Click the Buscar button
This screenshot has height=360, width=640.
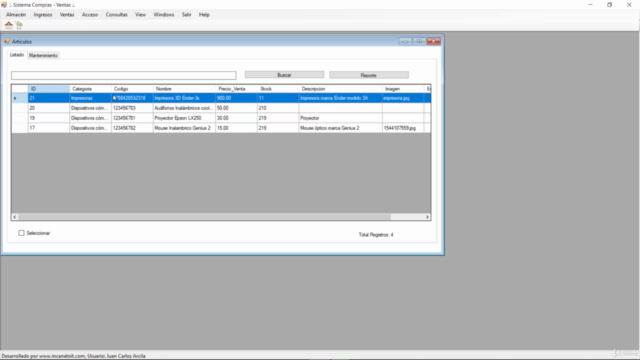pos(284,75)
